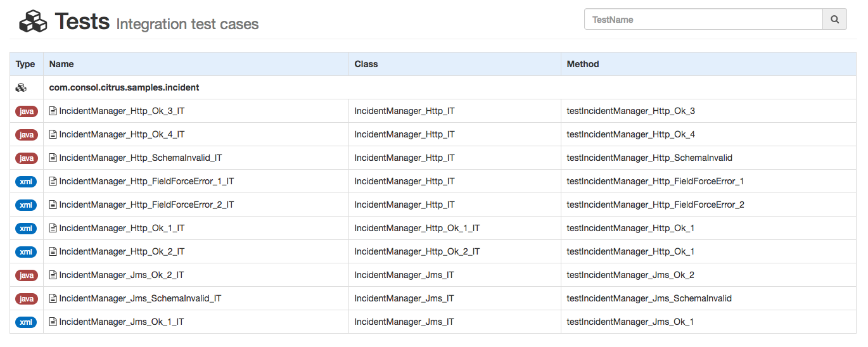Sort by the Name column header

[x=61, y=64]
